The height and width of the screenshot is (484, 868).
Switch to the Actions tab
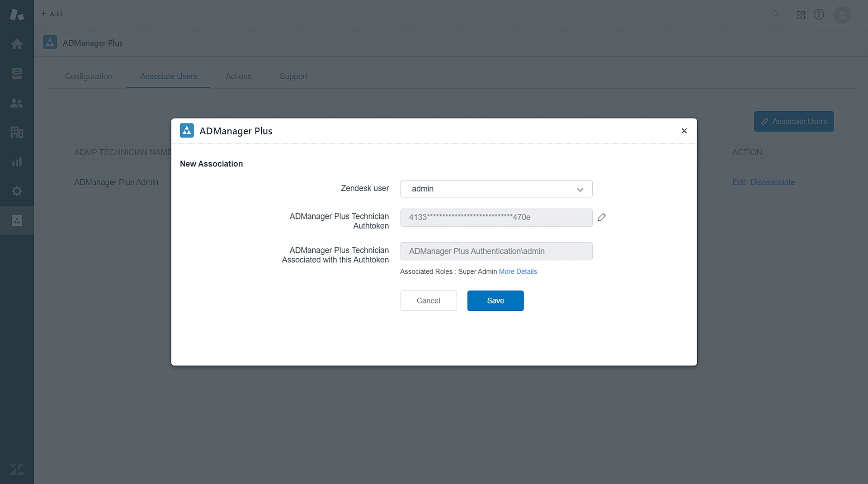tap(238, 76)
